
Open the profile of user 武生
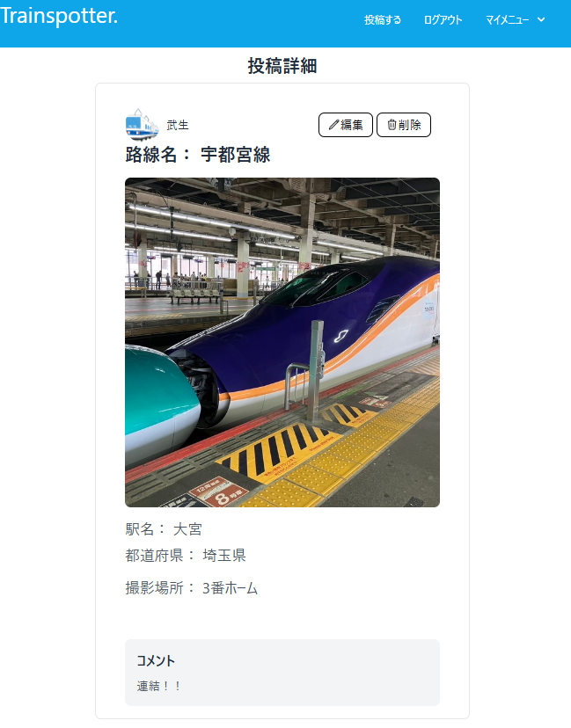178,125
